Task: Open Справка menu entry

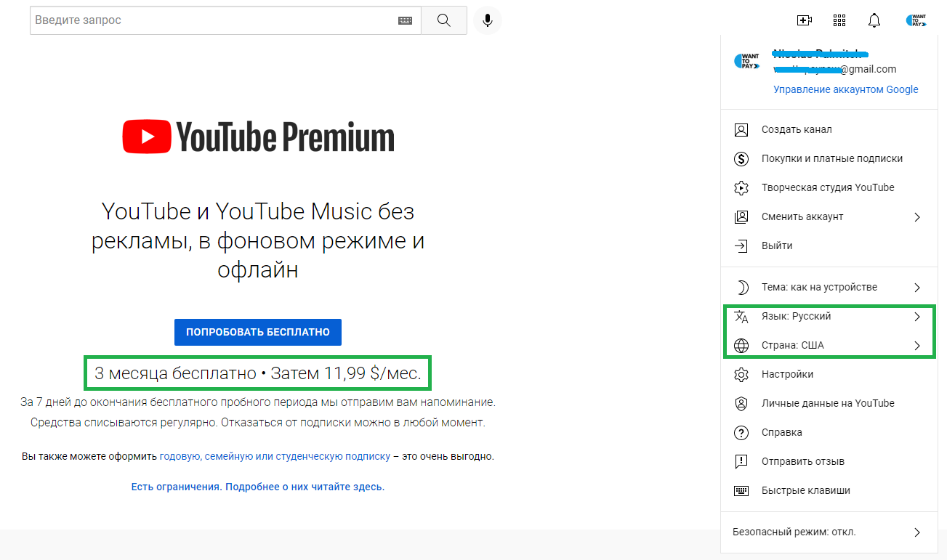Action: [829, 433]
